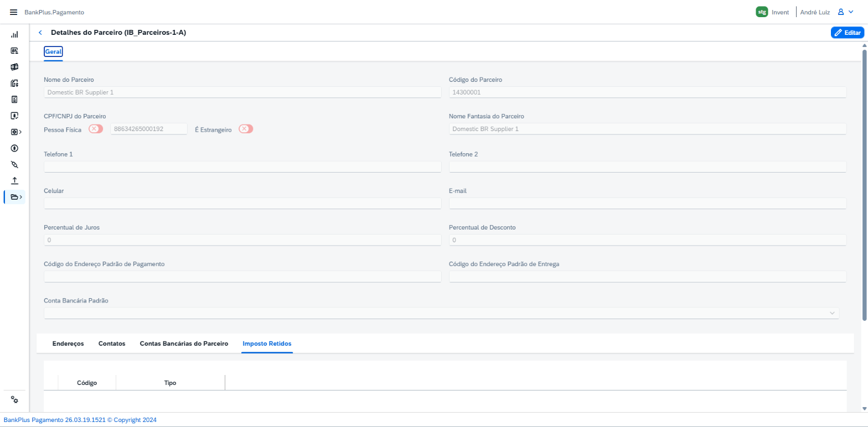Focus the Telefone 1 input
The width and height of the screenshot is (868, 427).
tap(242, 166)
